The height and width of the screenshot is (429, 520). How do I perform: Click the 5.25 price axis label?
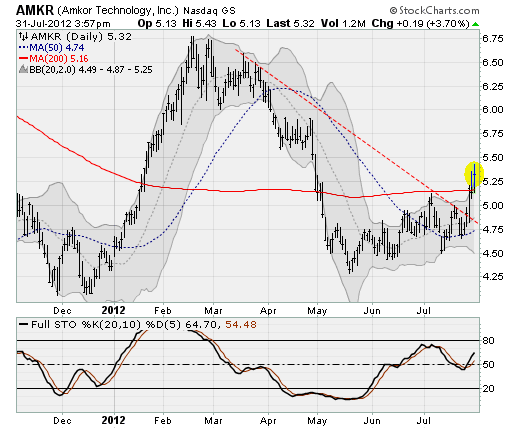[493, 182]
